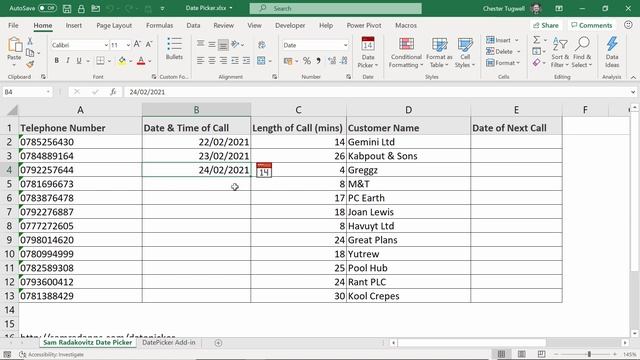
Task: Open the Calibri font name dropdown
Action: pyautogui.click(x=106, y=45)
